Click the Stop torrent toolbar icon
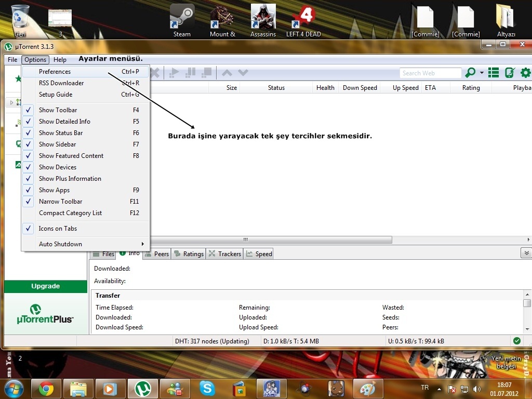This screenshot has width=532, height=399. click(207, 72)
